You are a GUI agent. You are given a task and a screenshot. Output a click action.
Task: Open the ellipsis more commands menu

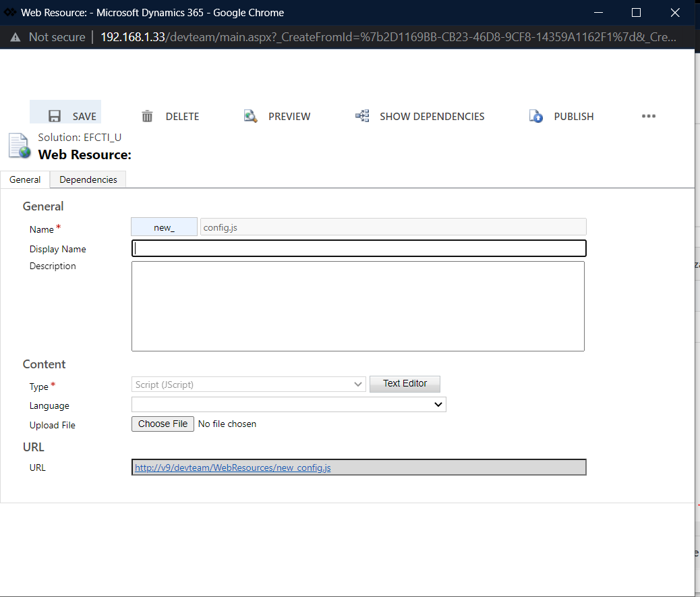648,116
